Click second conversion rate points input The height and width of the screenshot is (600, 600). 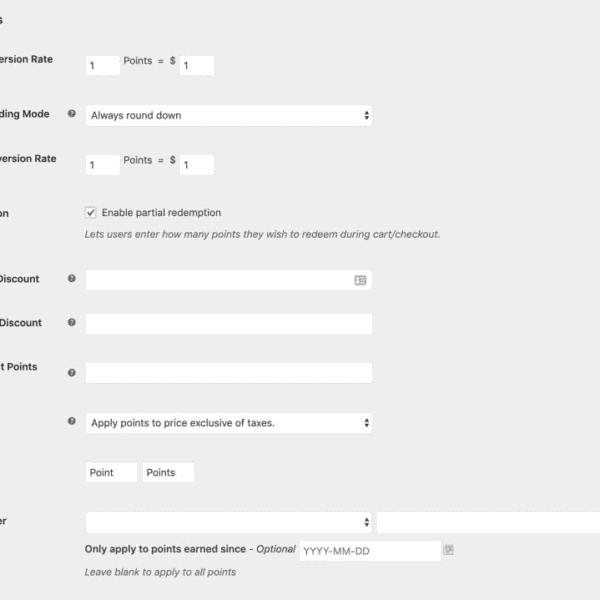(103, 165)
